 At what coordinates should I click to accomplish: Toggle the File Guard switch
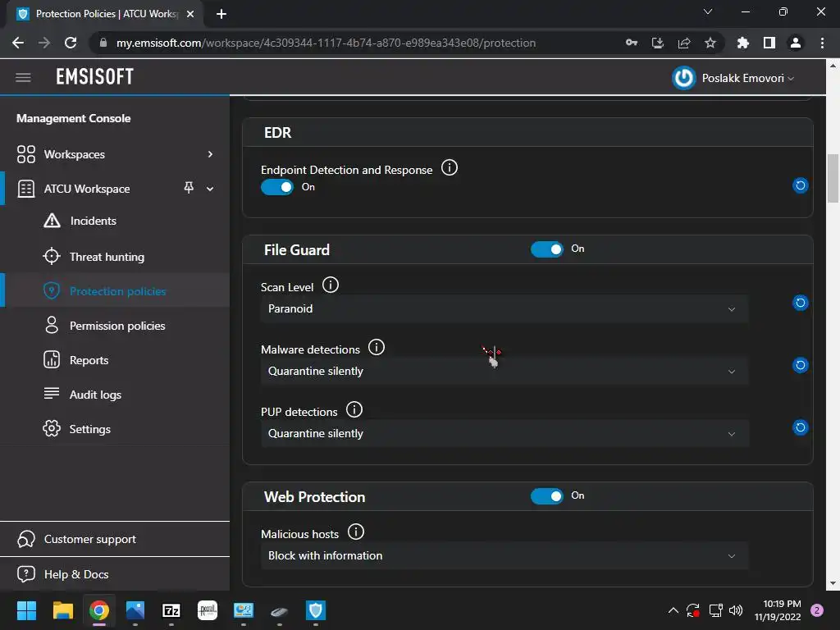[547, 249]
